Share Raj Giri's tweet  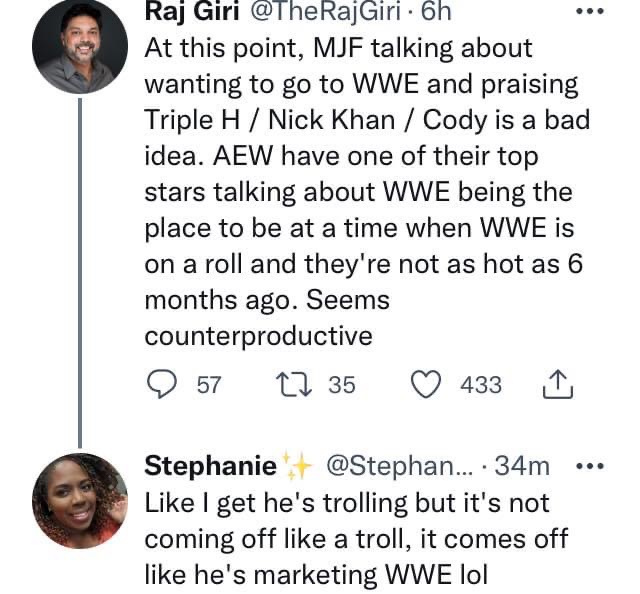click(x=556, y=384)
